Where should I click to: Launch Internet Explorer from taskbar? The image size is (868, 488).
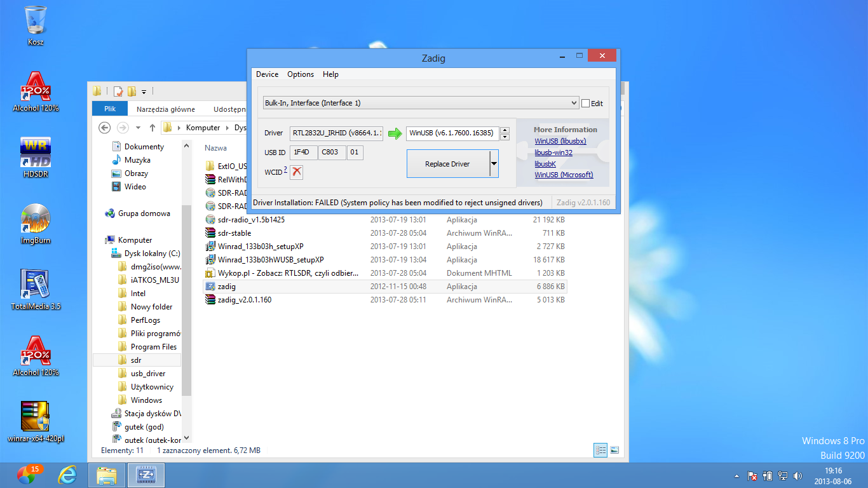[67, 475]
